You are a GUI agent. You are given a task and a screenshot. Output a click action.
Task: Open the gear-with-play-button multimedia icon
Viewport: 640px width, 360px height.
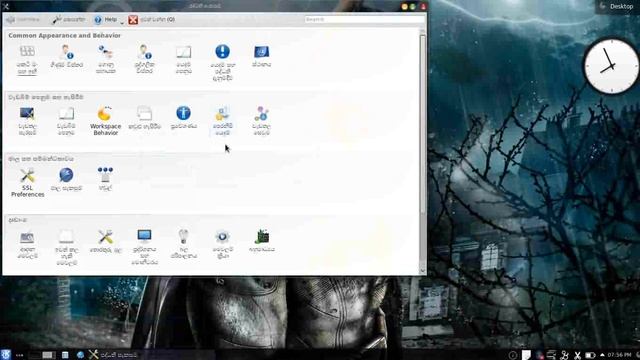[x=222, y=244]
